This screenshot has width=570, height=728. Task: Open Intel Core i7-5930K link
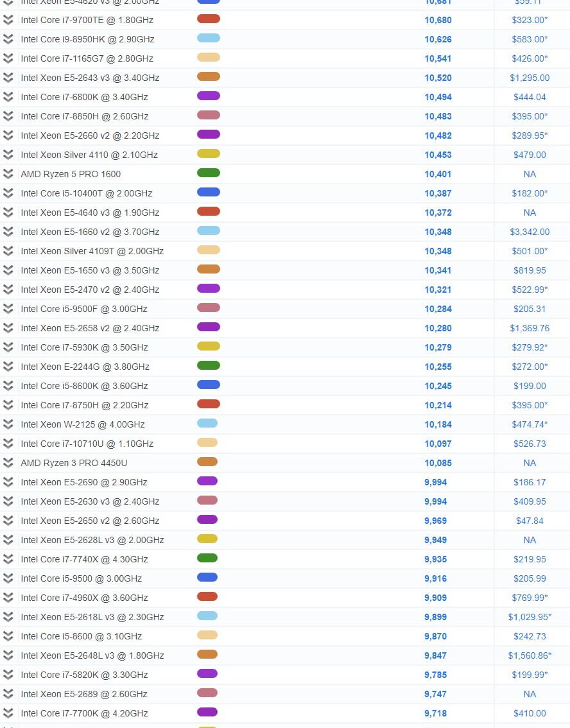click(x=85, y=347)
